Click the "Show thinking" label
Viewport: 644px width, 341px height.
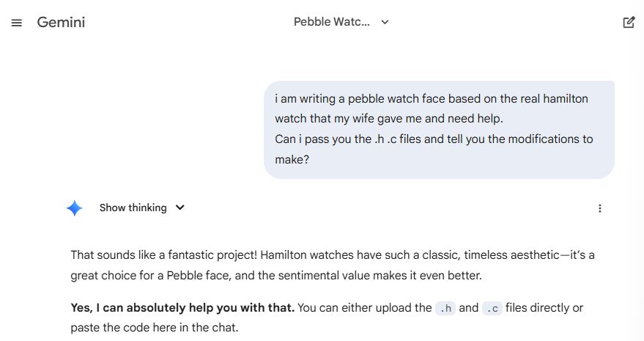coord(133,208)
